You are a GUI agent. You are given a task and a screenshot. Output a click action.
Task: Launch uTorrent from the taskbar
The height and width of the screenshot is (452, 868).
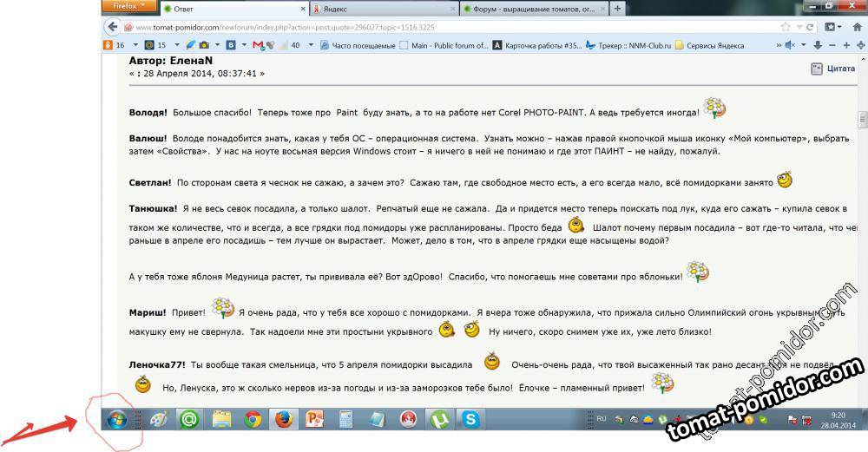click(440, 420)
